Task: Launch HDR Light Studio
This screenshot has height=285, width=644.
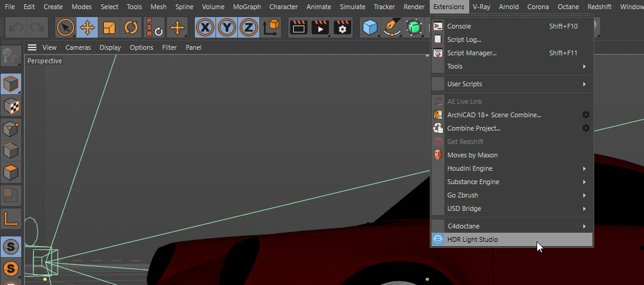Action: click(x=512, y=239)
